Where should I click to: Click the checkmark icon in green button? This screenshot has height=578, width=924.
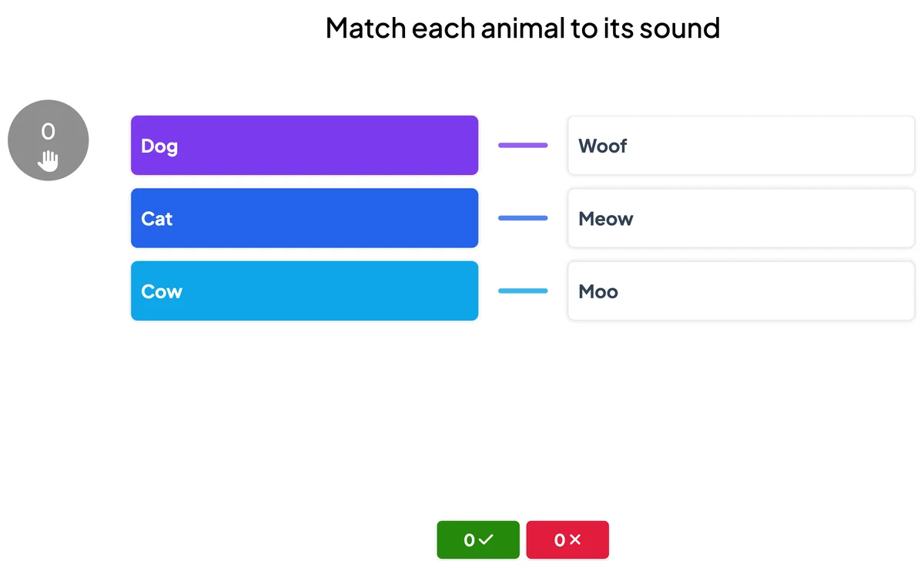coord(486,540)
